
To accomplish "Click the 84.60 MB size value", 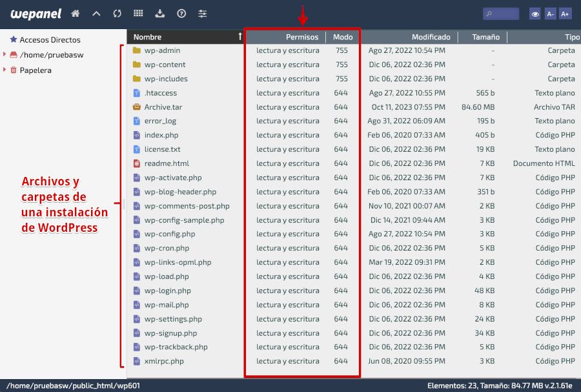I will pos(478,107).
